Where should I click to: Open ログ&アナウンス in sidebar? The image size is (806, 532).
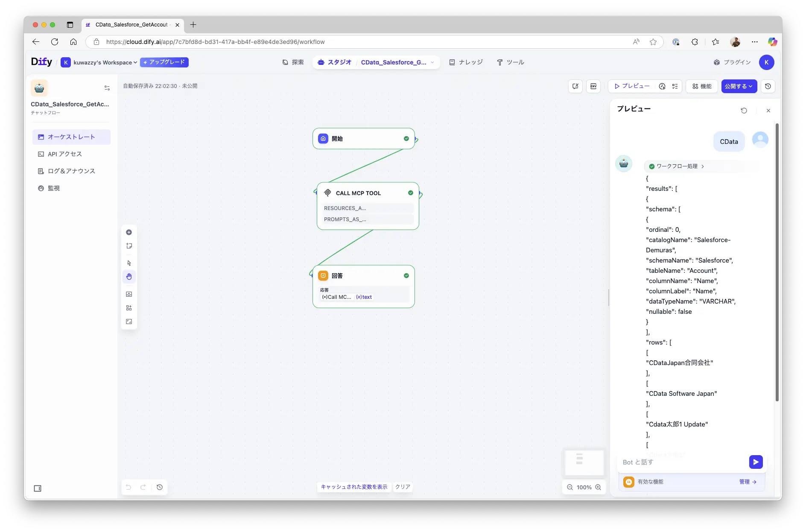tap(71, 171)
